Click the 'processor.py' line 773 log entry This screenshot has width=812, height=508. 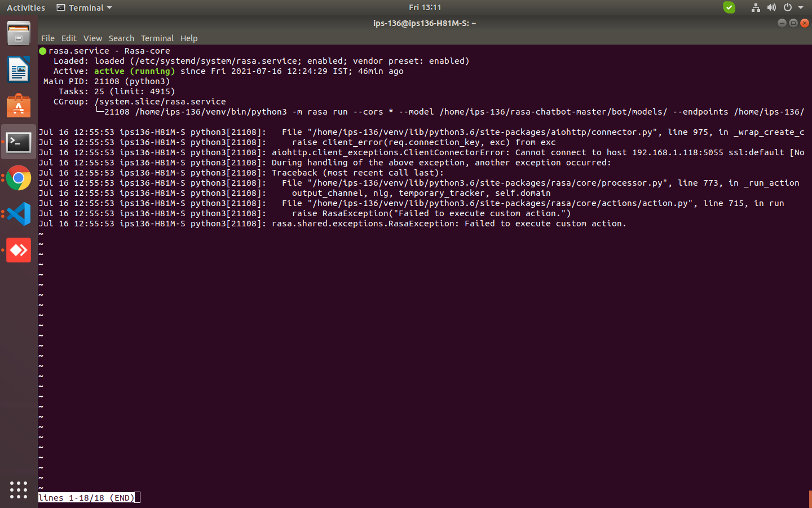click(419, 183)
